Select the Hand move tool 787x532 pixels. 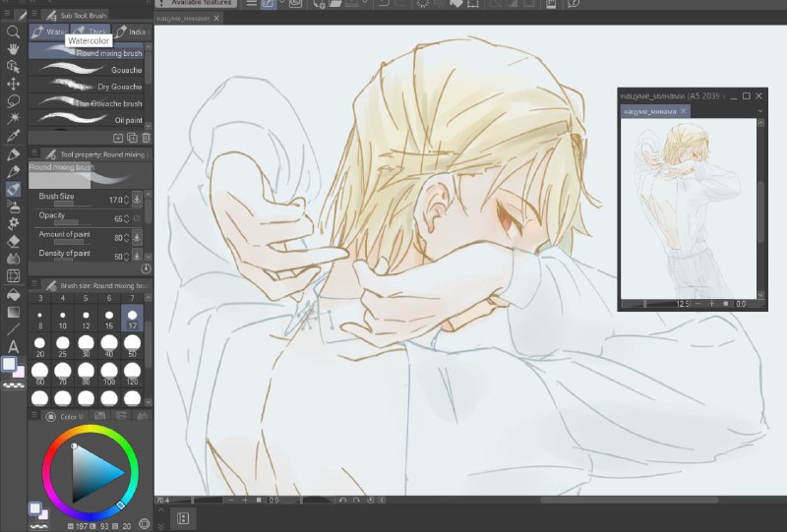(x=13, y=49)
